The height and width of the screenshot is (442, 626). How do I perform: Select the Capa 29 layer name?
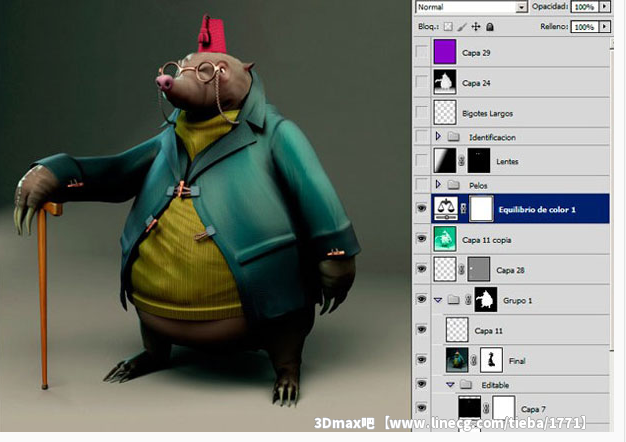(x=476, y=53)
